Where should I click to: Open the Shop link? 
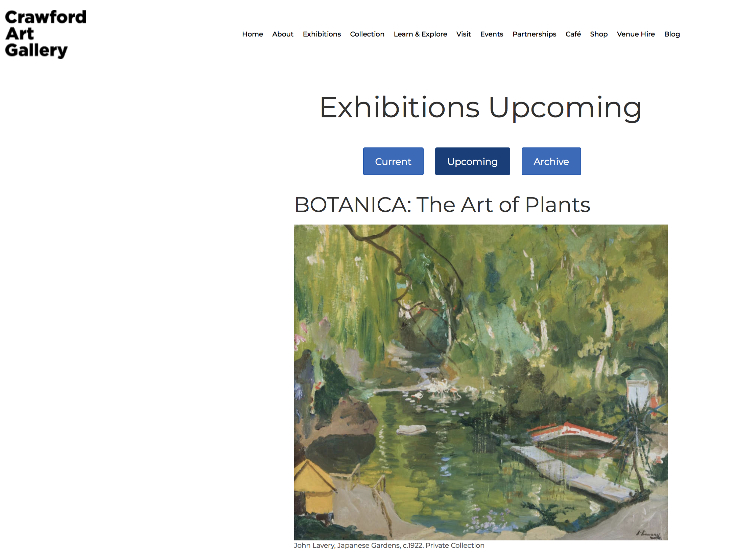pyautogui.click(x=599, y=34)
